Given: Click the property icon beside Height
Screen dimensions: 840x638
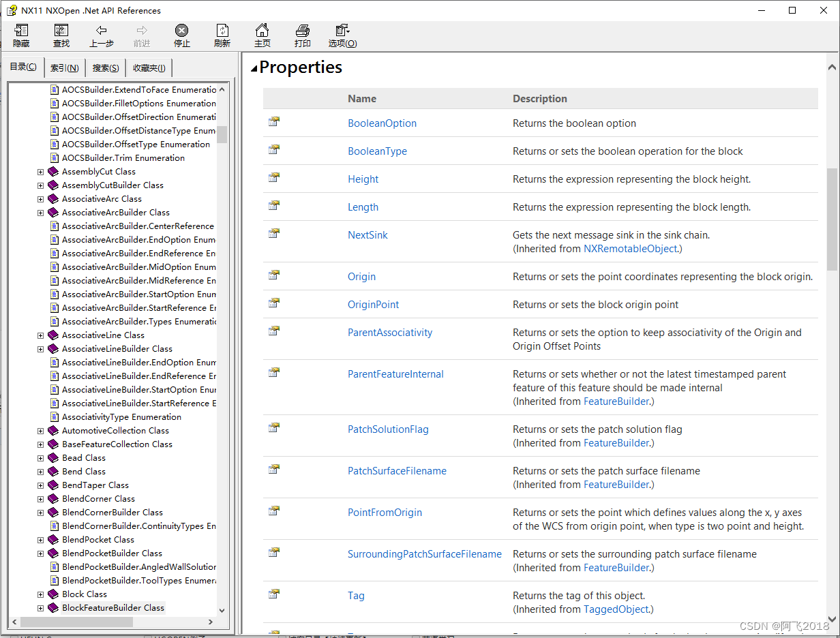Looking at the screenshot, I should pos(274,178).
